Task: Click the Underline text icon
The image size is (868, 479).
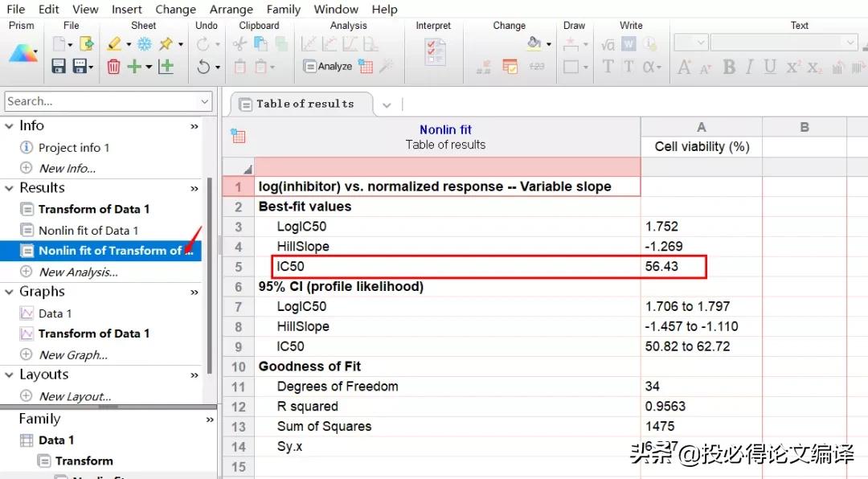Action: coord(769,67)
